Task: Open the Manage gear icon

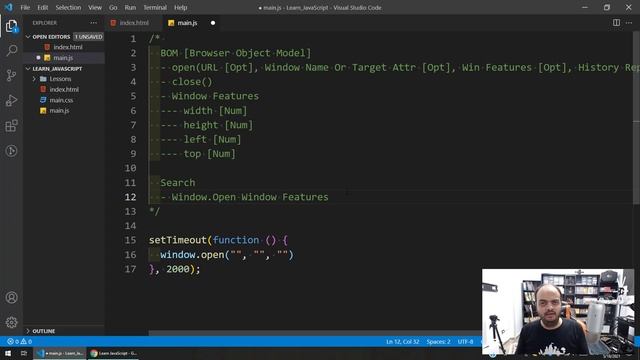Action: [x=11, y=322]
